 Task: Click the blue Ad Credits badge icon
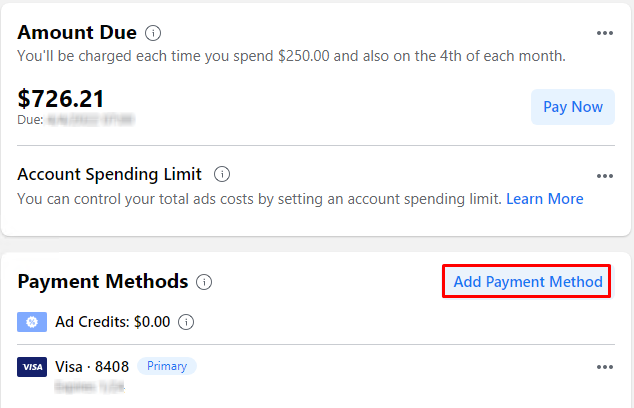32,322
